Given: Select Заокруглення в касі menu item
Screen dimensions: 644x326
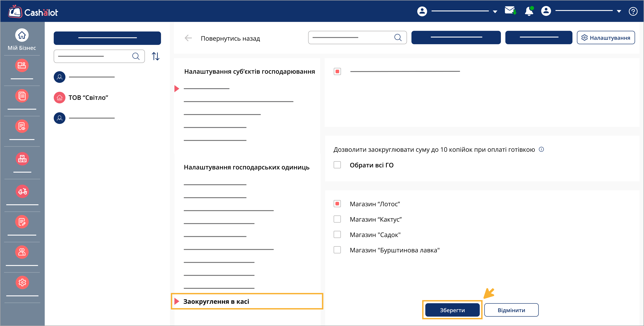Looking at the screenshot, I should pyautogui.click(x=216, y=302).
